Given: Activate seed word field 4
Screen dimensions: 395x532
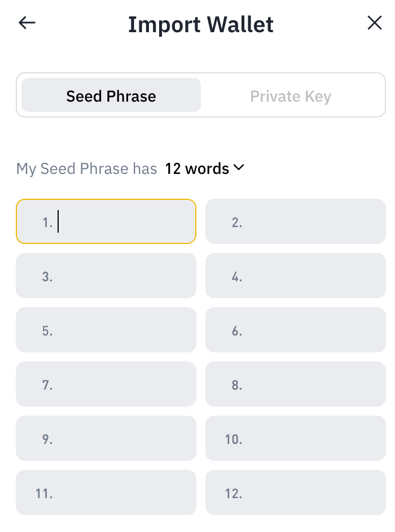Looking at the screenshot, I should (x=296, y=276).
